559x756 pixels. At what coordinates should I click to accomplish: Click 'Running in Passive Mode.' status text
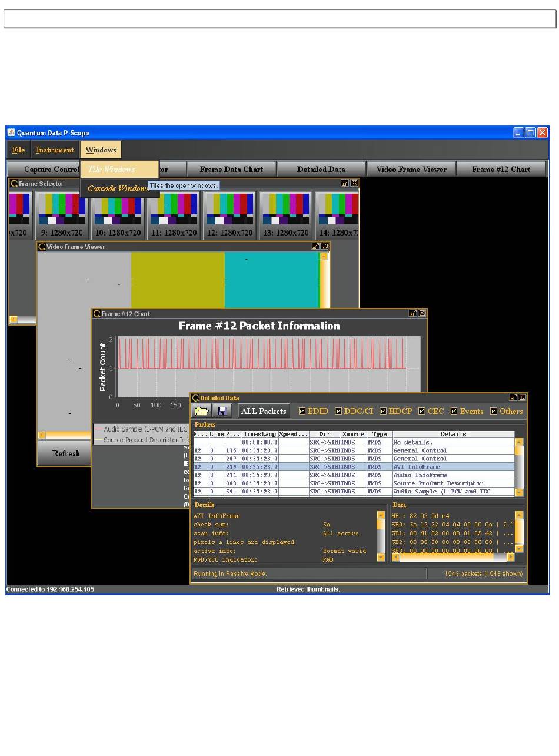[231, 573]
